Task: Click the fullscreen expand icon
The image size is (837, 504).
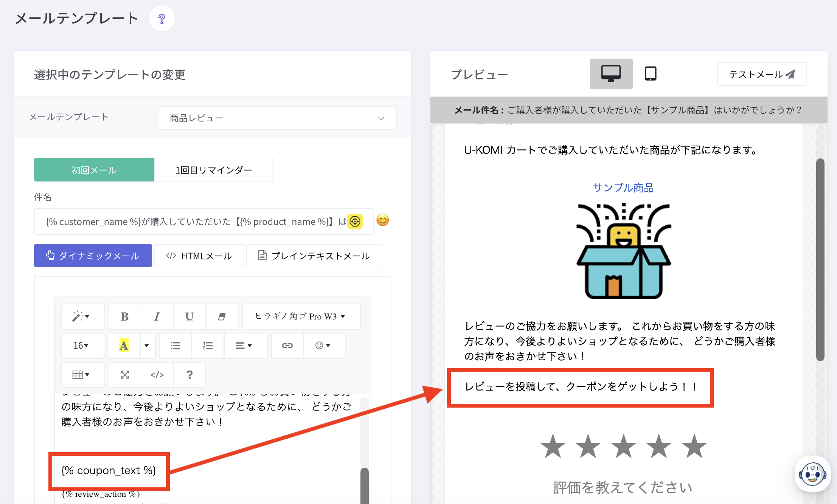Action: (x=125, y=375)
